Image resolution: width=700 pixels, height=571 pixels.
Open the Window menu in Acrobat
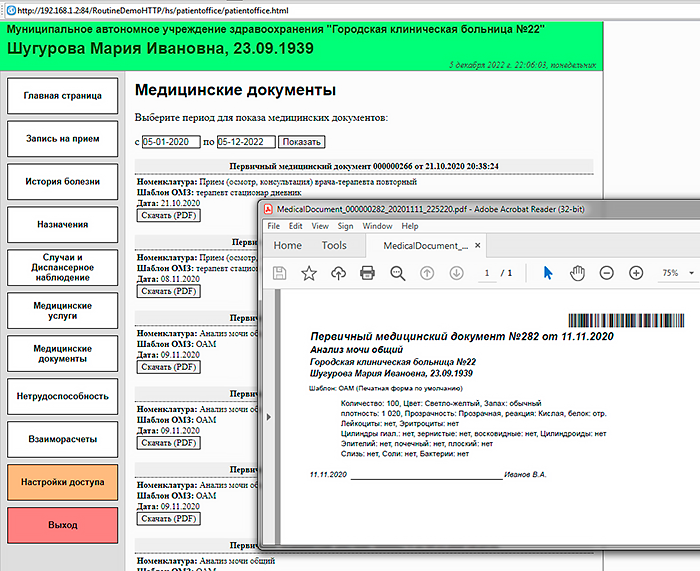(377, 226)
